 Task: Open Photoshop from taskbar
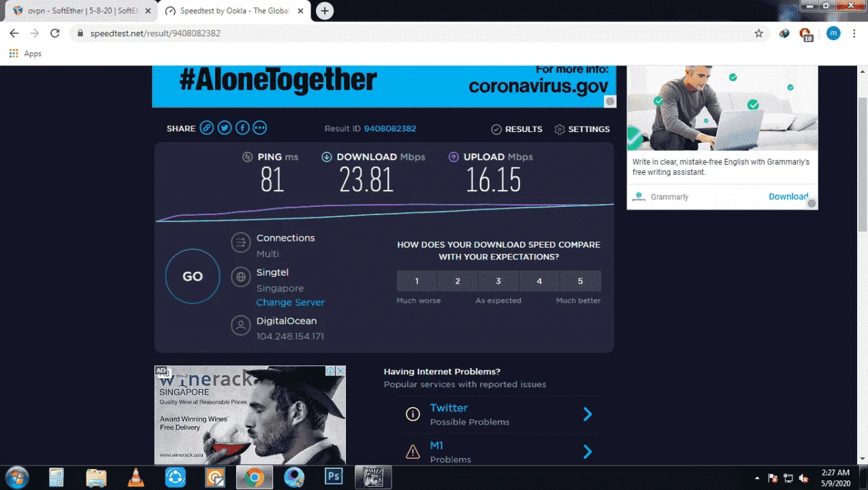click(334, 477)
